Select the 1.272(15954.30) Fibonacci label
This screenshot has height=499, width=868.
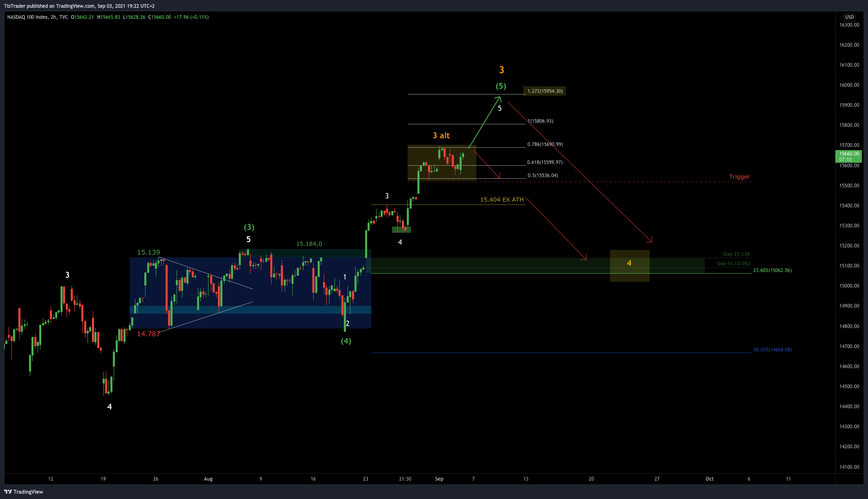[545, 91]
